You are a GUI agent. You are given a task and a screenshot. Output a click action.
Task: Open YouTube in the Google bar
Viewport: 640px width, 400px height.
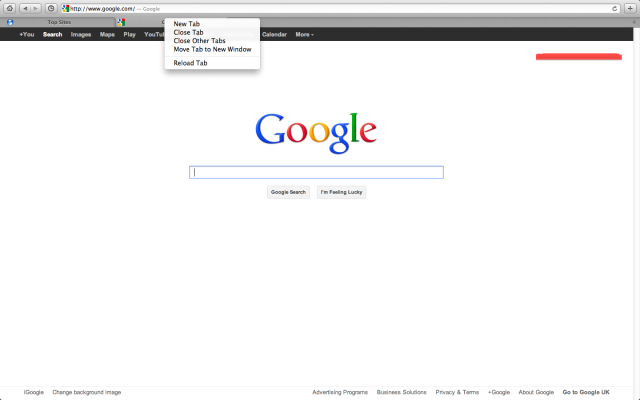coord(154,34)
